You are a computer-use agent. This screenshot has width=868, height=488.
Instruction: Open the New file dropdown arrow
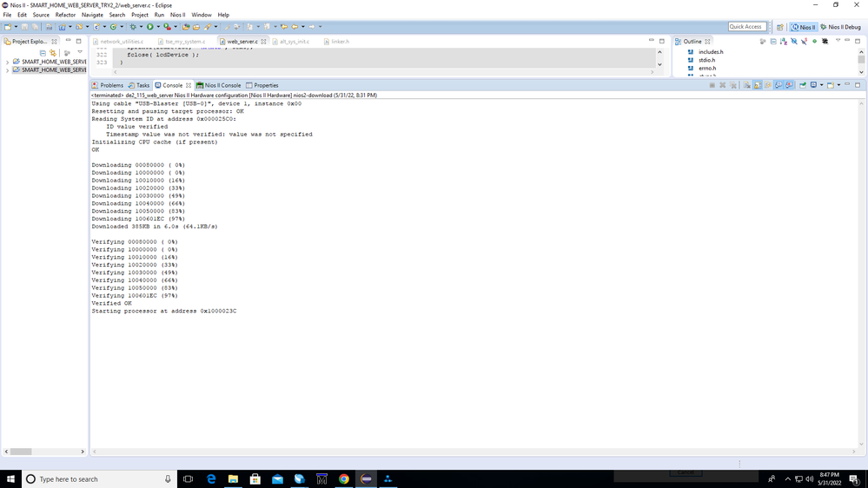(x=16, y=27)
